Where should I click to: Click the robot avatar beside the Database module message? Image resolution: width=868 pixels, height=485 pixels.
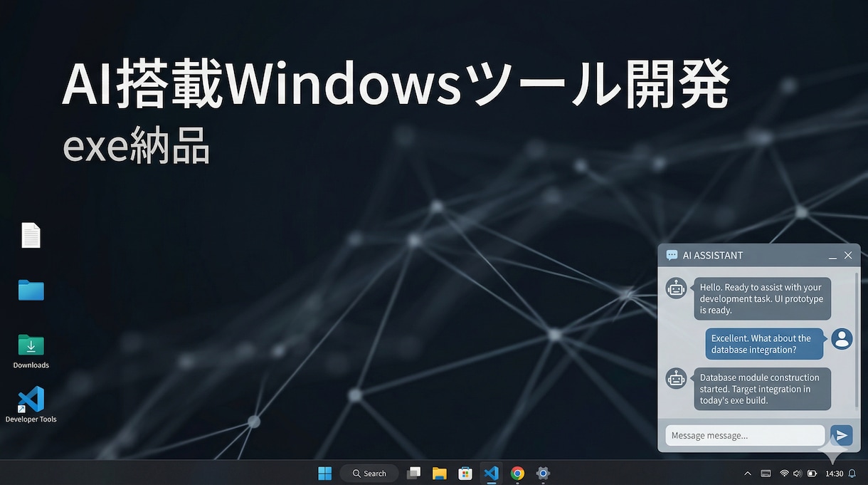(x=676, y=378)
